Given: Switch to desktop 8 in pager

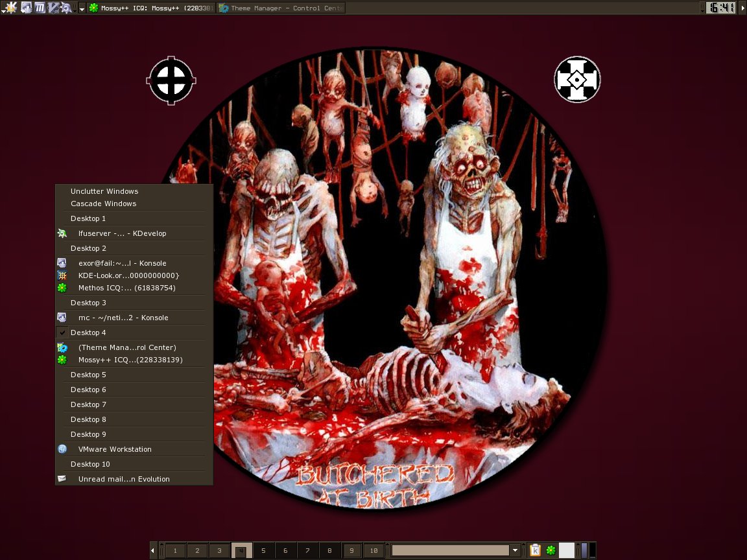Looking at the screenshot, I should click(x=329, y=550).
